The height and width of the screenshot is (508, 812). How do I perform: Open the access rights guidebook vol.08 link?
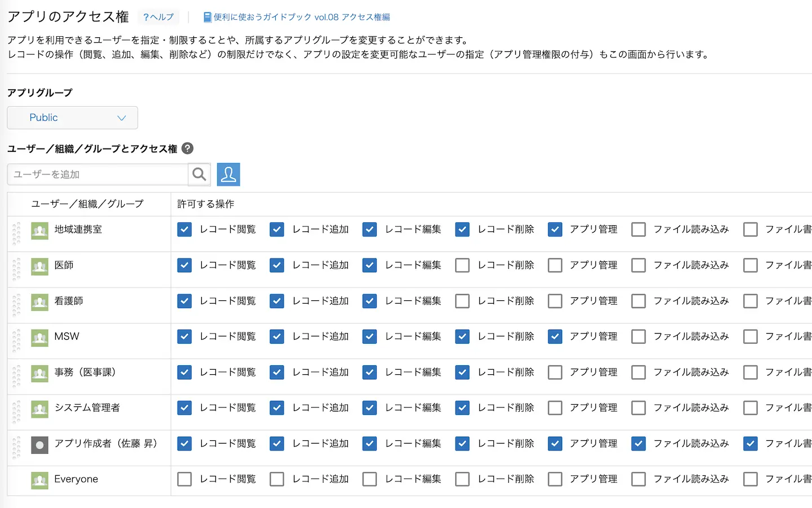tap(297, 17)
